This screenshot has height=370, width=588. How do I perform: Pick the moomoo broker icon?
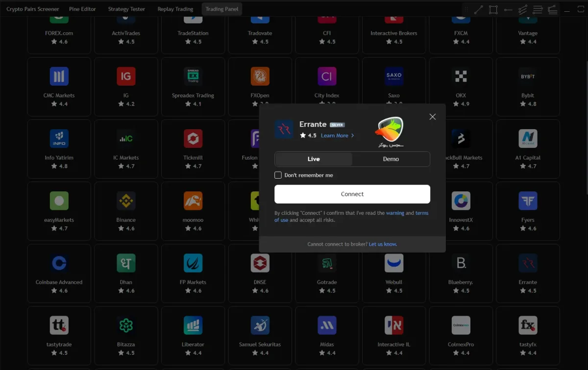[x=193, y=201]
